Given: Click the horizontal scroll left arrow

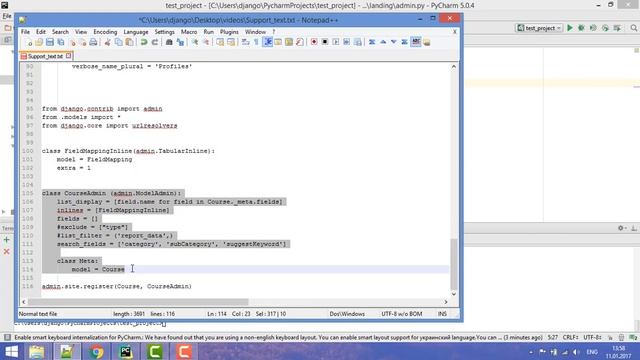Looking at the screenshot, I should click(24, 302).
